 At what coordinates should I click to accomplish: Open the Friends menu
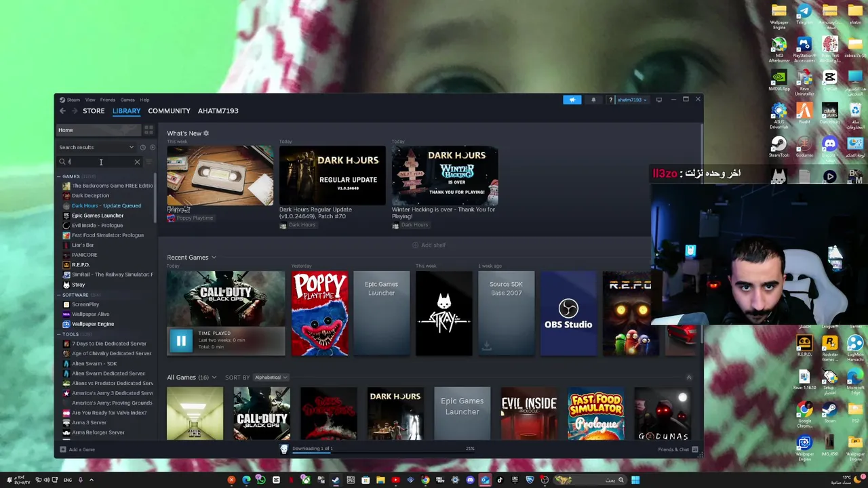pos(108,100)
